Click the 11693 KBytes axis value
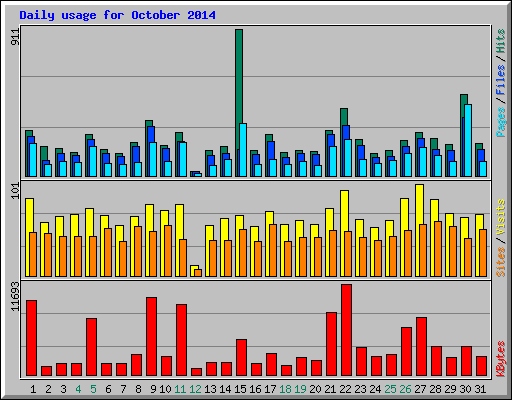512x400 pixels. (x=15, y=297)
